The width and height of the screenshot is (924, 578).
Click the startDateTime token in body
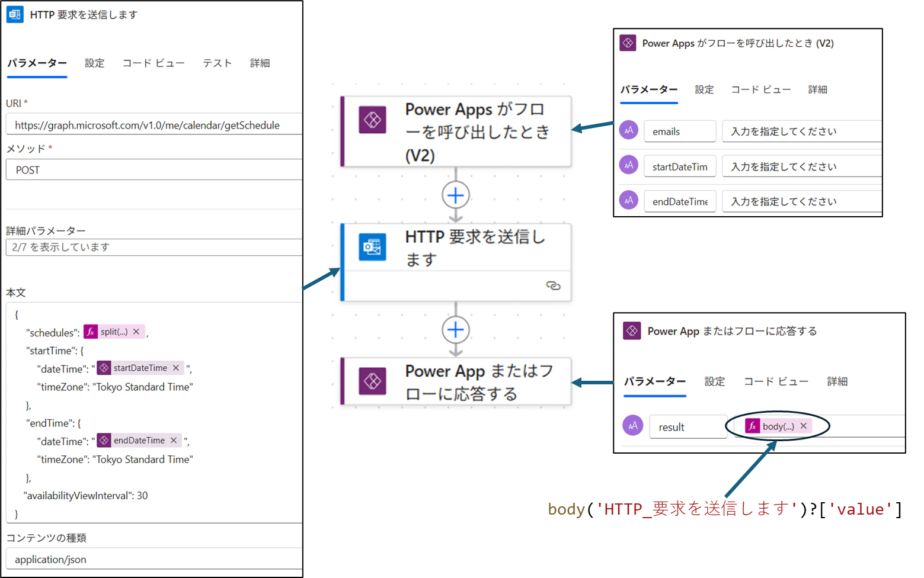[140, 368]
